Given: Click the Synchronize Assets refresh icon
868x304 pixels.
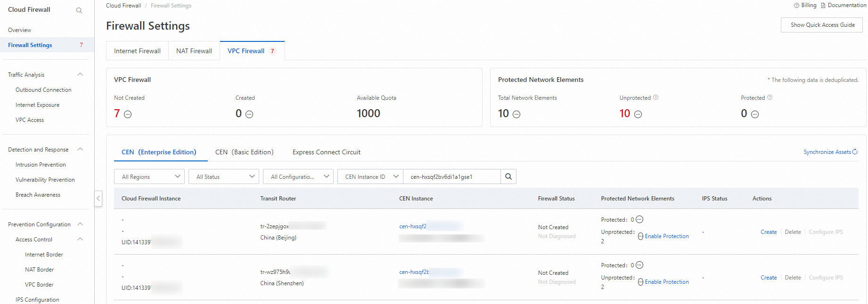Looking at the screenshot, I should pos(855,152).
